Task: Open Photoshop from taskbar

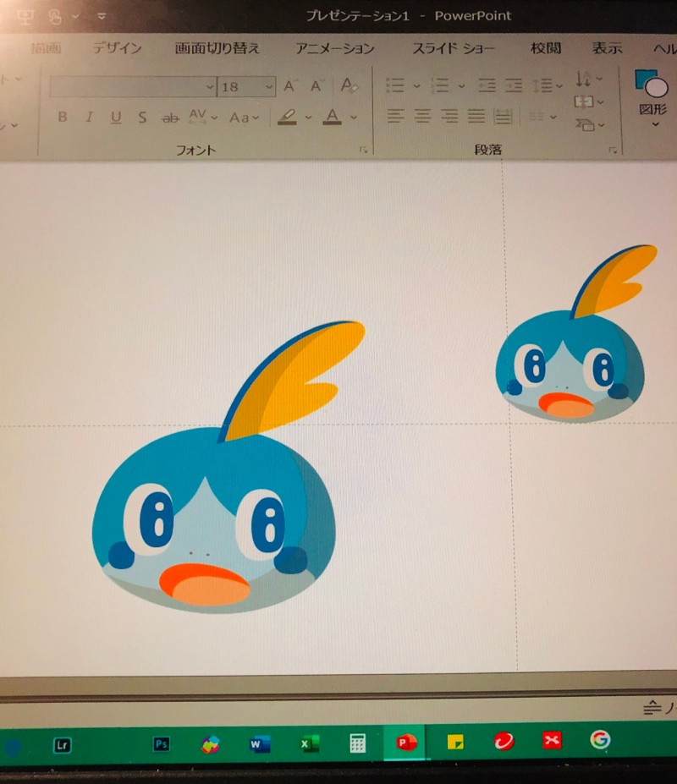Action: click(161, 744)
